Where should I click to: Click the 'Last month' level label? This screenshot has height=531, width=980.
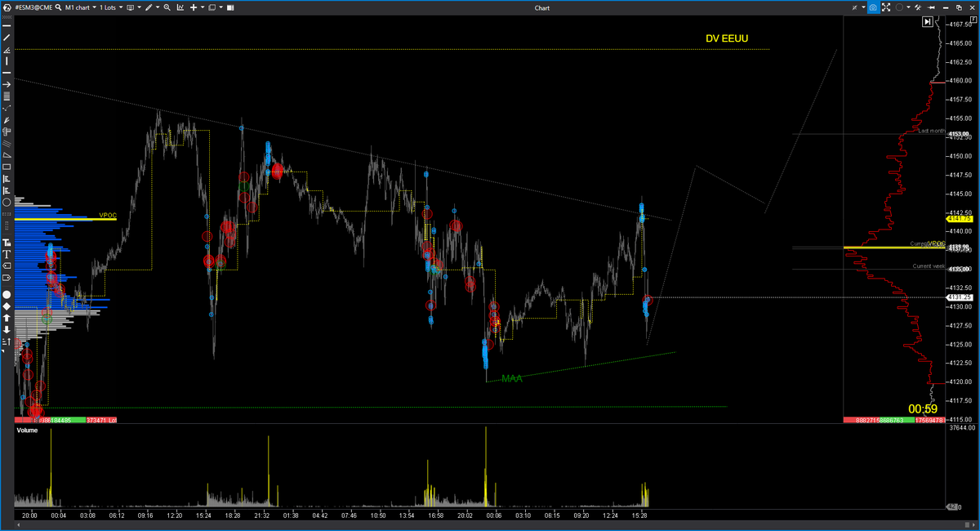931,131
